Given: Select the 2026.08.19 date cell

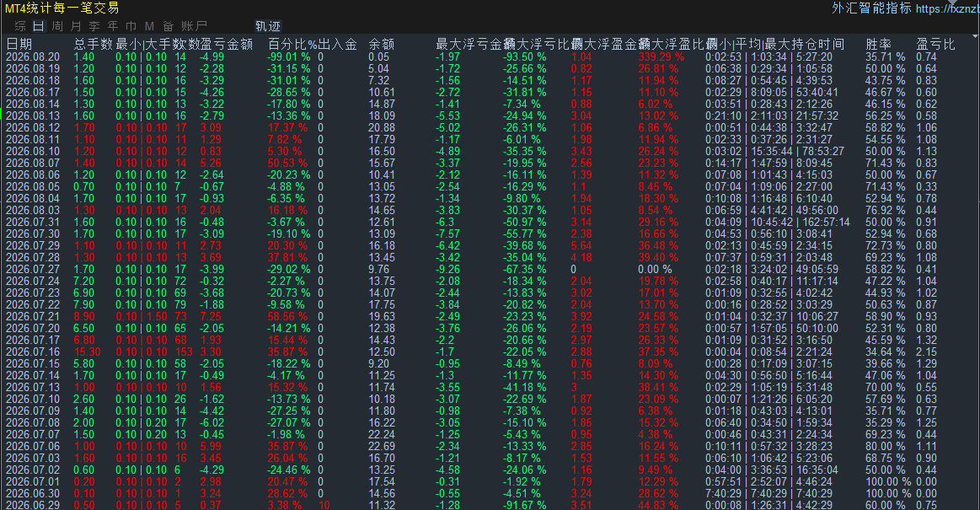Looking at the screenshot, I should click(x=33, y=69).
